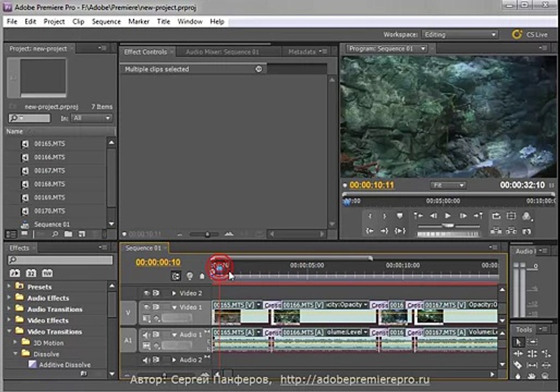The height and width of the screenshot is (392, 560).
Task: Toggle Snap in the timeline
Action: 176,276
